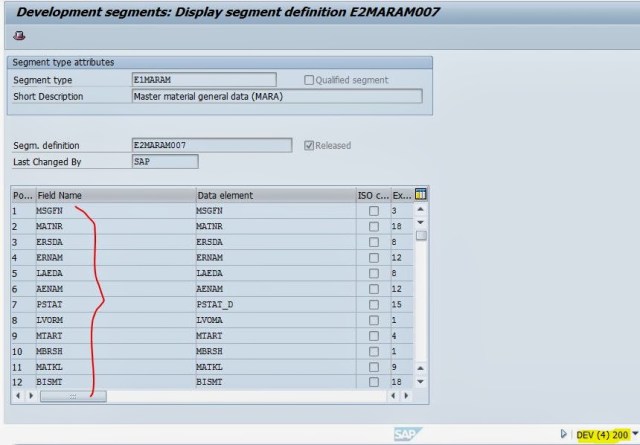640x445 pixels.
Task: Toggle ISO code checkbox for AENAM row
Action: [x=373, y=289]
